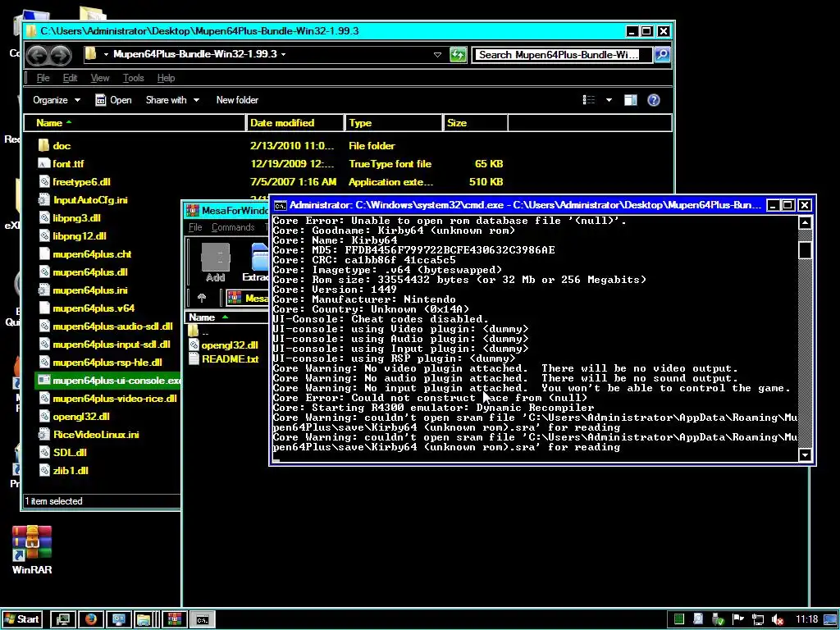Sort by the Date modified column
This screenshot has width=840, height=630.
pyautogui.click(x=295, y=123)
